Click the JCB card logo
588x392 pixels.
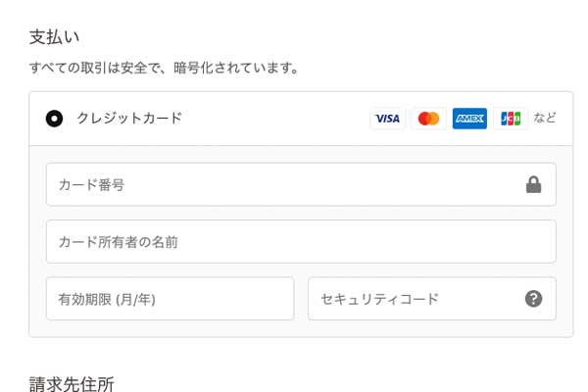(x=511, y=119)
